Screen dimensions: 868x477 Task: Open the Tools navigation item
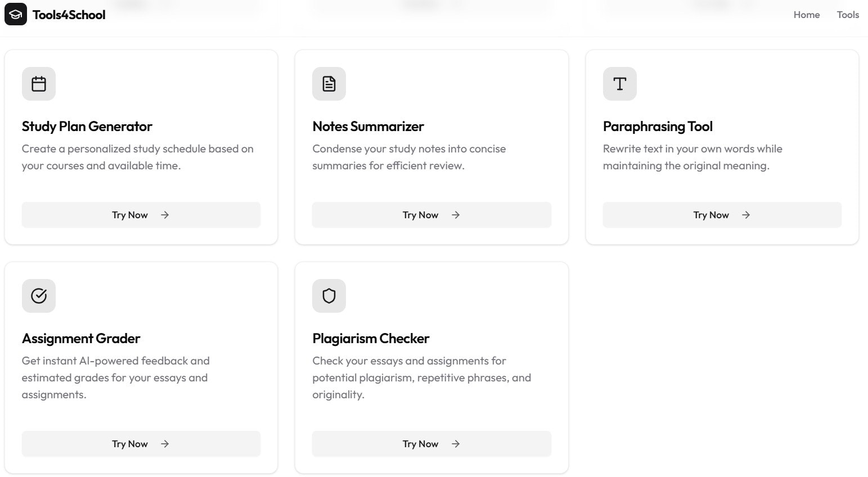click(x=848, y=15)
